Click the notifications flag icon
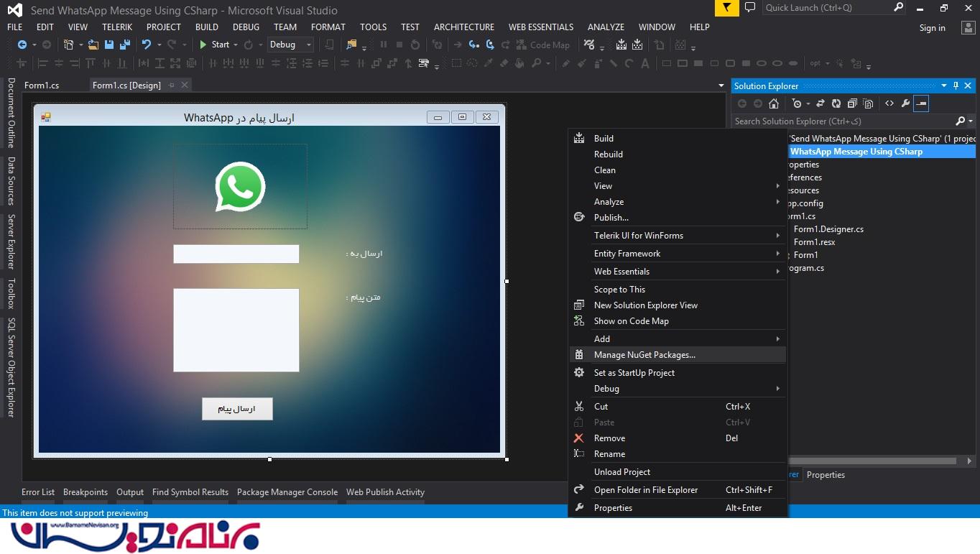This screenshot has height=554, width=980. pos(726,8)
